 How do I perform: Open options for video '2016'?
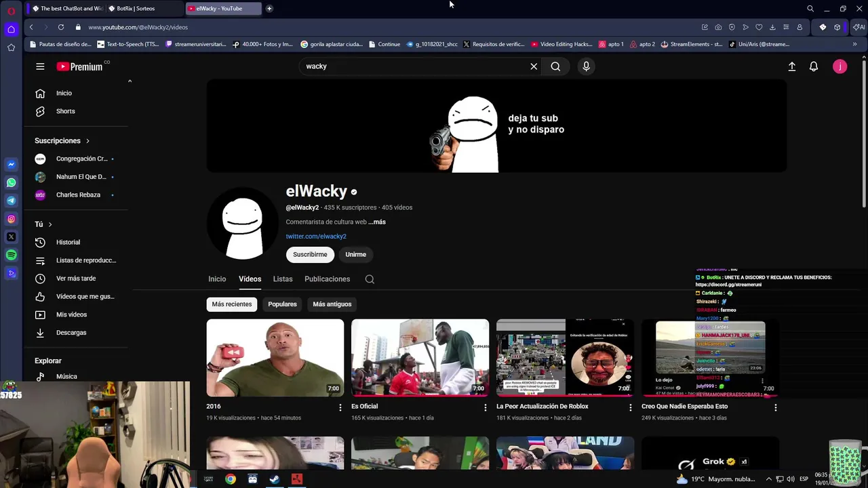(340, 407)
